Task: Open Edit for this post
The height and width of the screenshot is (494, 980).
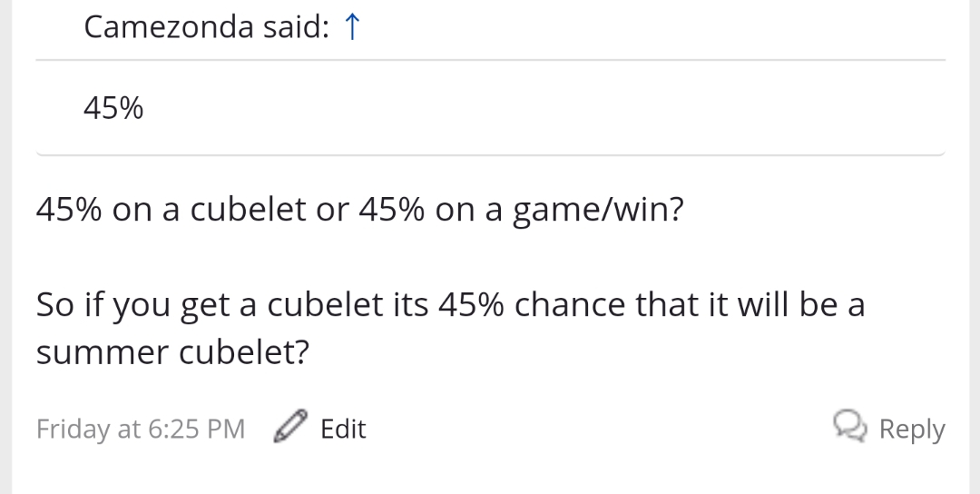Action: 342,429
